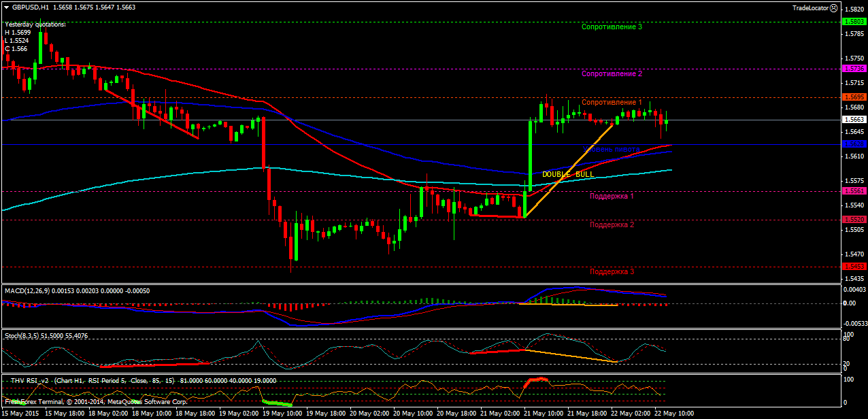This screenshot has width=868, height=419.
Task: Select the Уровень пивота label
Action: [612, 150]
